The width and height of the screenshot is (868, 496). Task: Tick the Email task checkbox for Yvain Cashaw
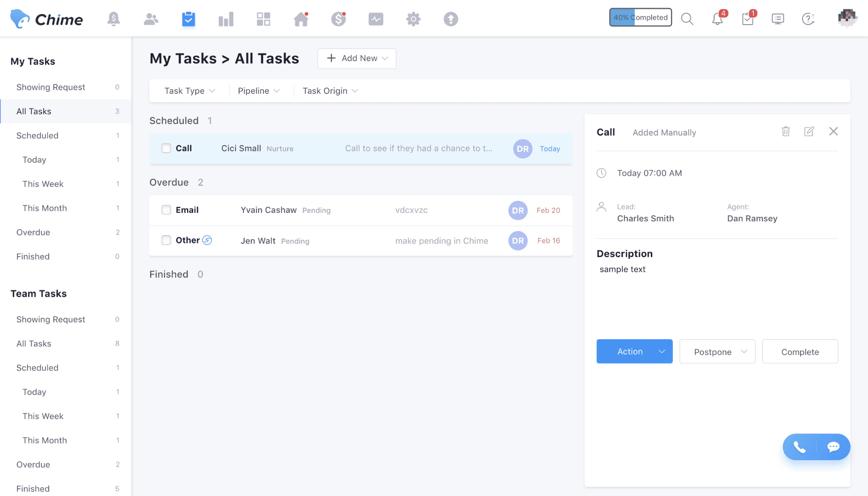click(166, 210)
